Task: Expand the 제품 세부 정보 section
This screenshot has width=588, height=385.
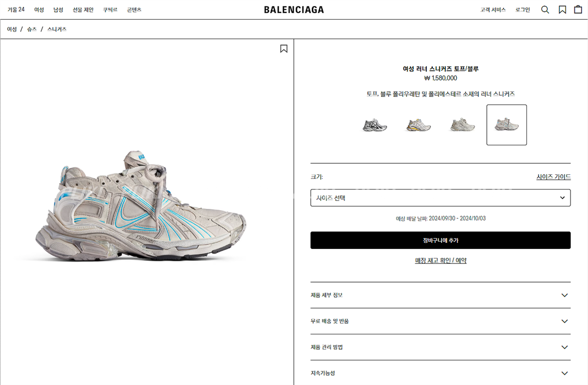Action: tap(440, 295)
